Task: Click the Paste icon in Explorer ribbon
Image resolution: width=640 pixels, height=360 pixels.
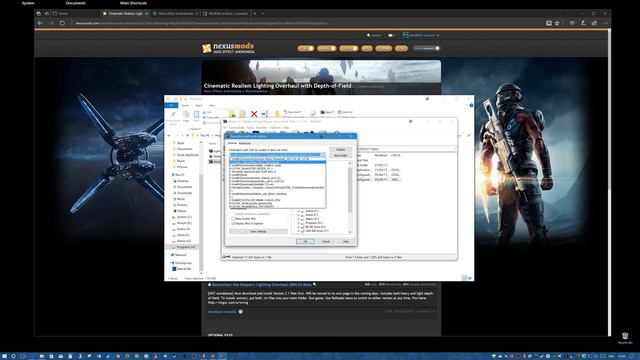Action: point(196,115)
